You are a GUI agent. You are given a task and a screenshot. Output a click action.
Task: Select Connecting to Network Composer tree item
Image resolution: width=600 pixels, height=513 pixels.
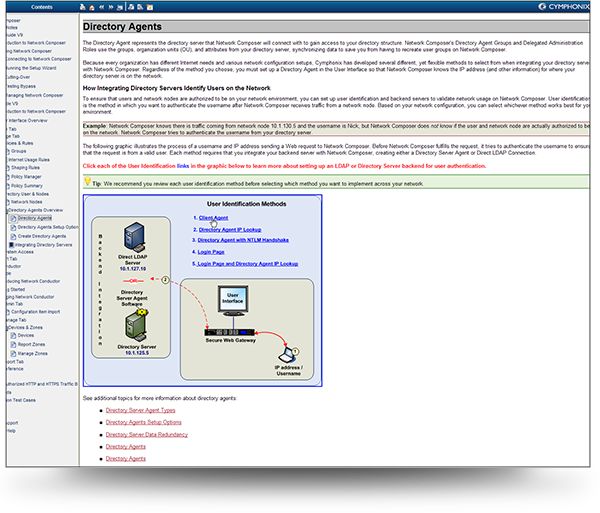coord(39,59)
